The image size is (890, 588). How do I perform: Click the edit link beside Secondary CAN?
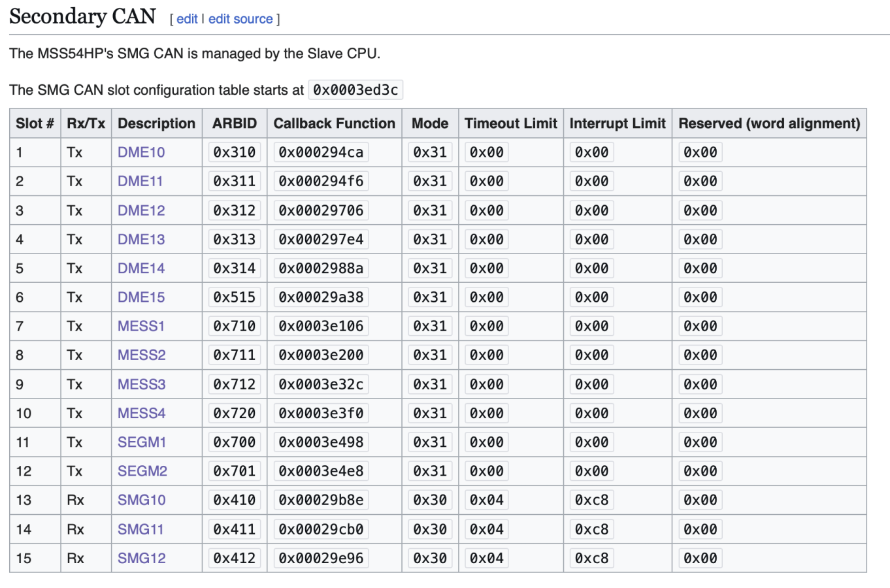pyautogui.click(x=188, y=19)
